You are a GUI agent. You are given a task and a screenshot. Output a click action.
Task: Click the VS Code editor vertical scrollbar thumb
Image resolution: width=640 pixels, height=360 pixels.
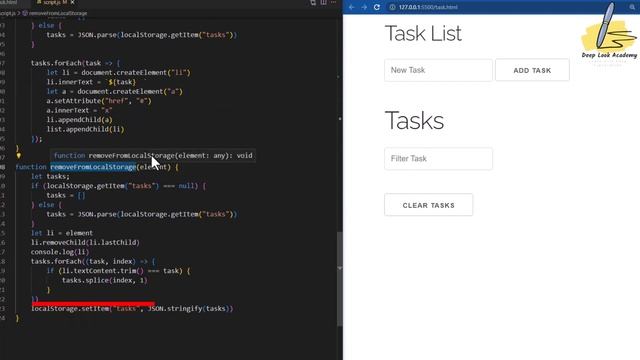click(x=340, y=279)
